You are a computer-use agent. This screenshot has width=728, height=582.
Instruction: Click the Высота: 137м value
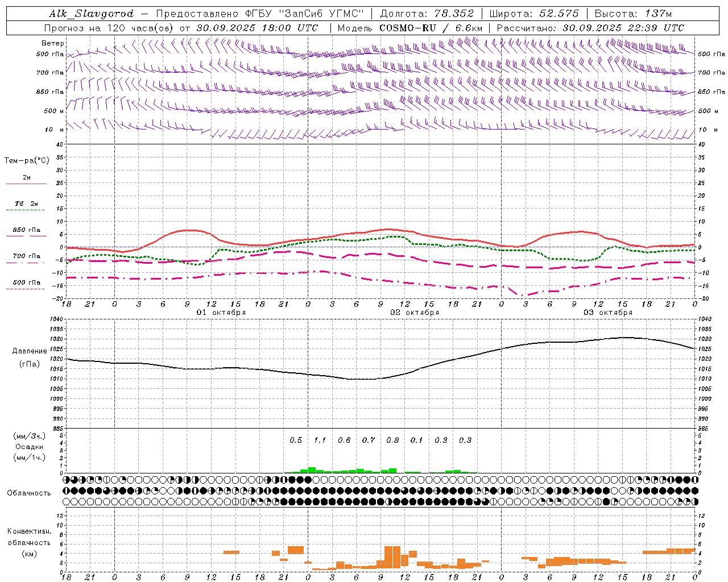click(633, 14)
